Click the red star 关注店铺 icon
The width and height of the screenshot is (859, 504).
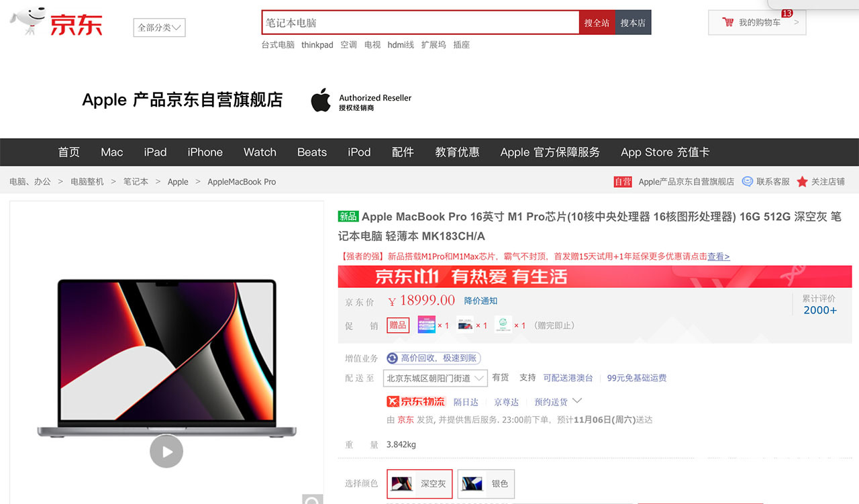tap(802, 182)
